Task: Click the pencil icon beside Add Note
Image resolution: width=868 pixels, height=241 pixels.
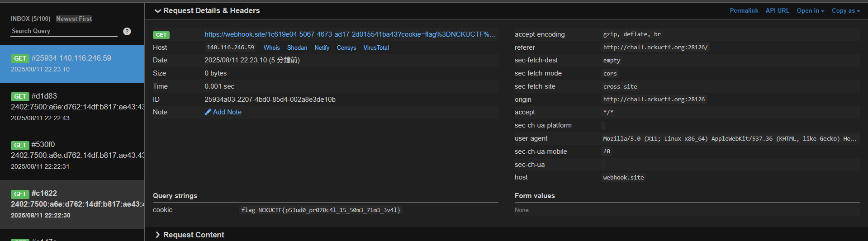Action: tap(208, 112)
